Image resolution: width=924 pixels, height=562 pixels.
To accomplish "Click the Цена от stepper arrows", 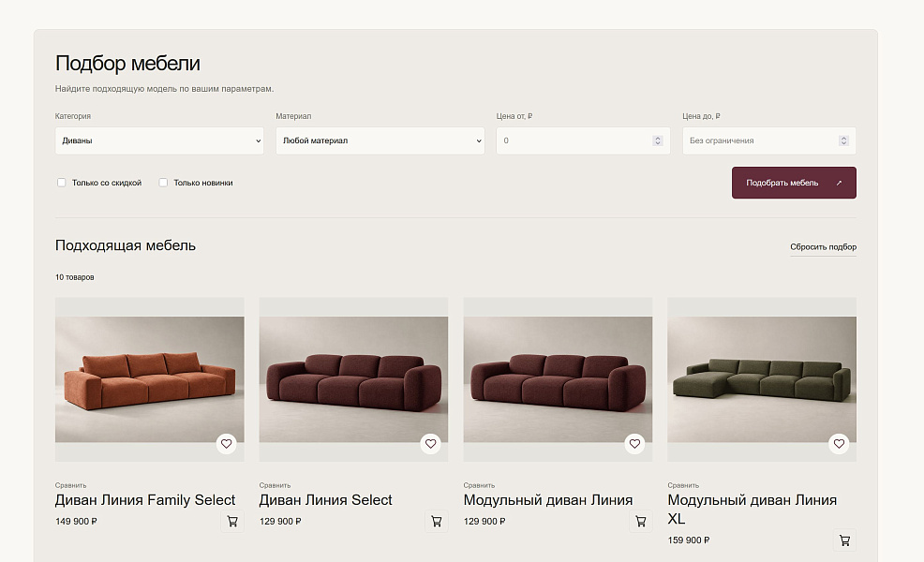I will tap(658, 140).
